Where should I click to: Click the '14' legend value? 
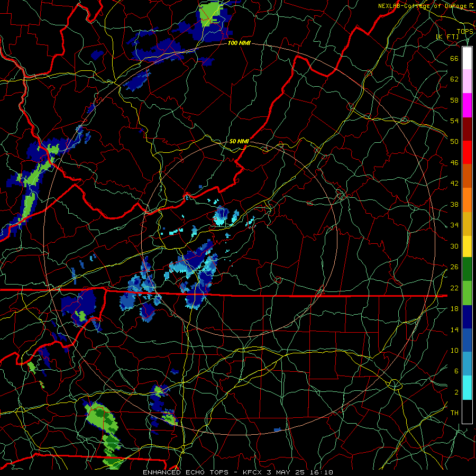[454, 329]
